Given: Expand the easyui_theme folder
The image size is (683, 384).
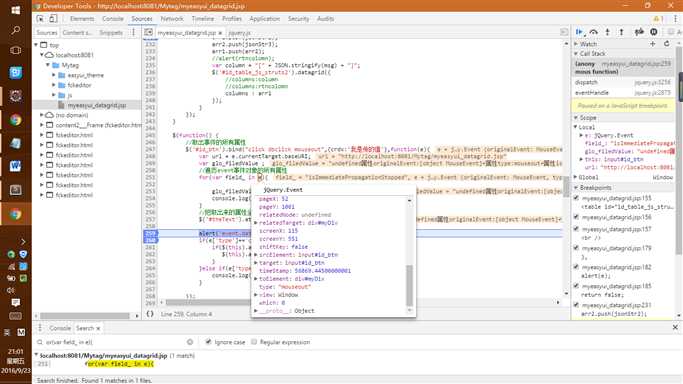Looking at the screenshot, I should (54, 75).
